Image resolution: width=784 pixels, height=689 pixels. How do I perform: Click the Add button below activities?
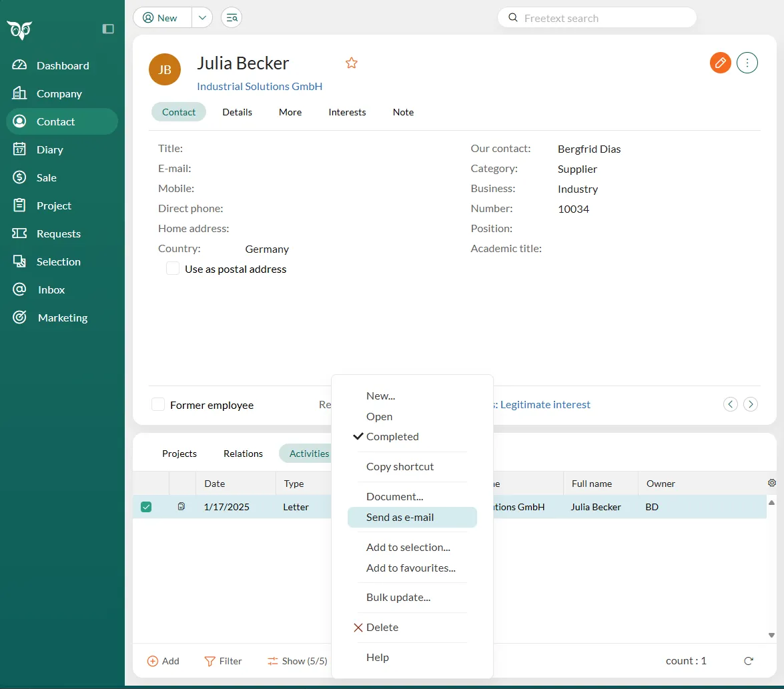click(x=163, y=661)
